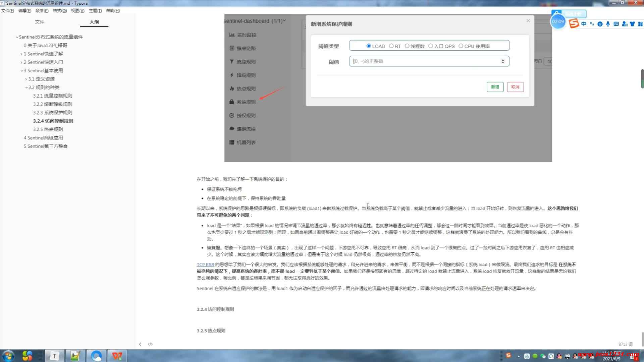Viewport: 644px width, 362px height.
Task: Click the 阈值 positive integer input field
Action: pos(429,61)
